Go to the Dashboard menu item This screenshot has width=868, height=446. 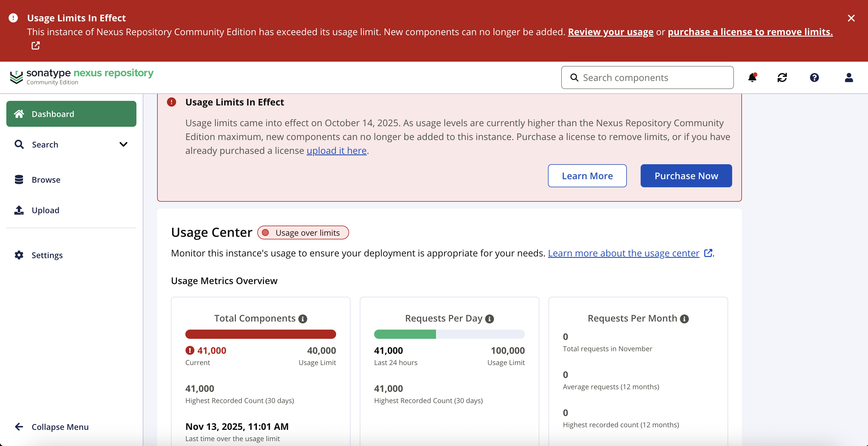tap(71, 114)
